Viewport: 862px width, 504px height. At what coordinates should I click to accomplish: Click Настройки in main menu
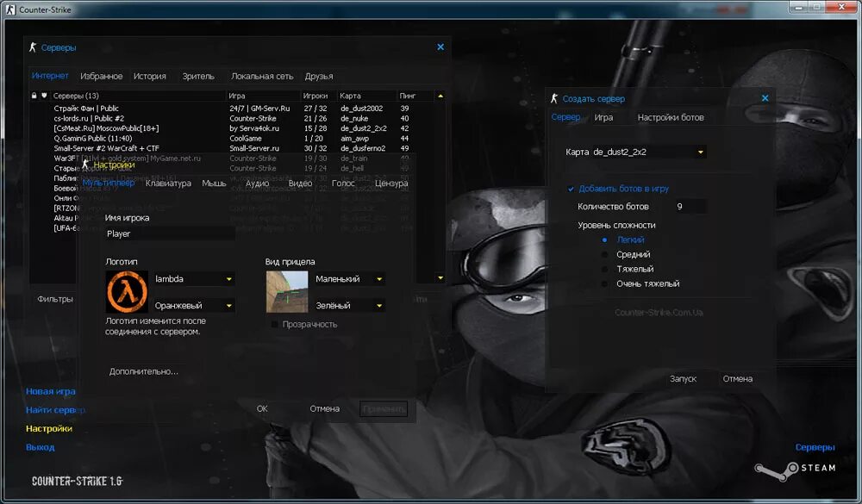pos(49,429)
